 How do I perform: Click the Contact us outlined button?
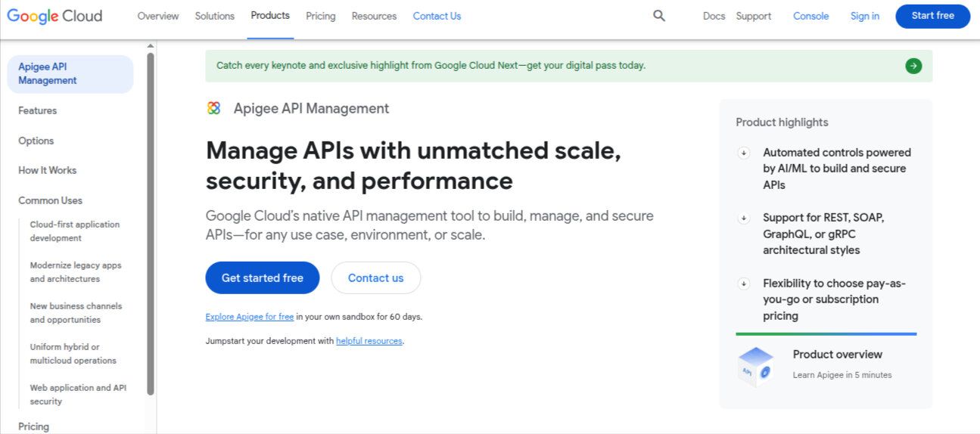[376, 277]
